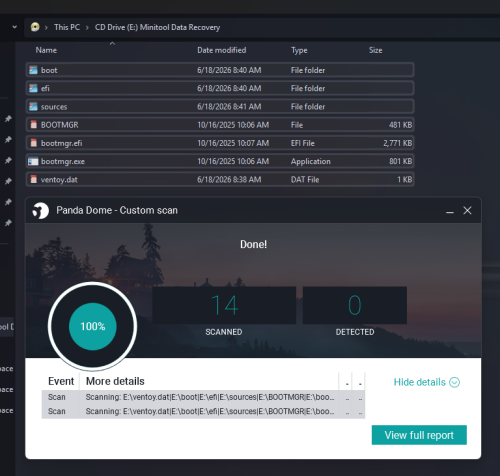Viewport: 500px width, 476px height.
Task: Select the efi folder name
Action: pyautogui.click(x=45, y=88)
